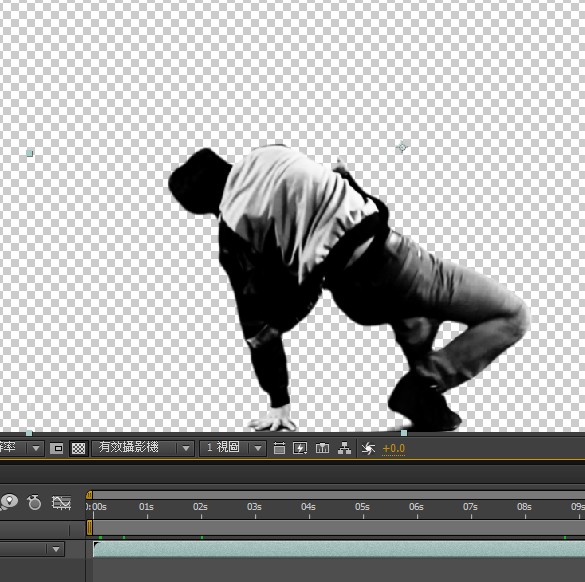Image resolution: width=585 pixels, height=582 pixels.
Task: Reset exposure with the aperture icon
Action: tap(368, 448)
